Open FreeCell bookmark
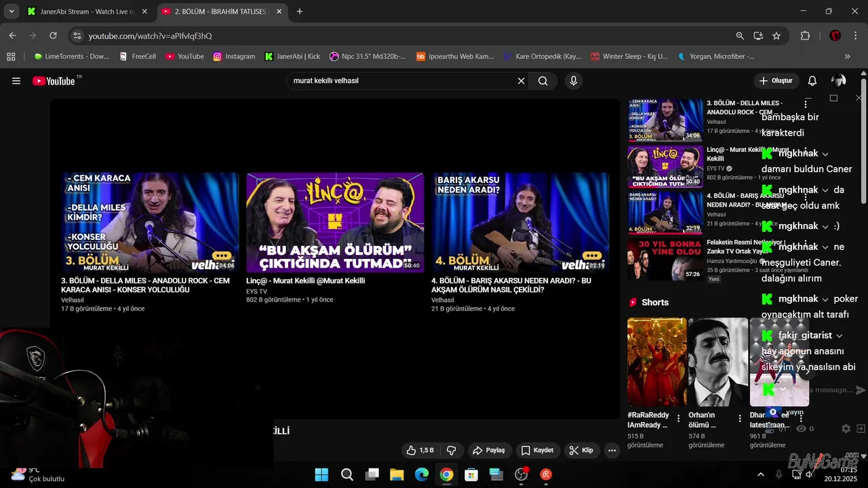This screenshot has width=868, height=488. 138,56
